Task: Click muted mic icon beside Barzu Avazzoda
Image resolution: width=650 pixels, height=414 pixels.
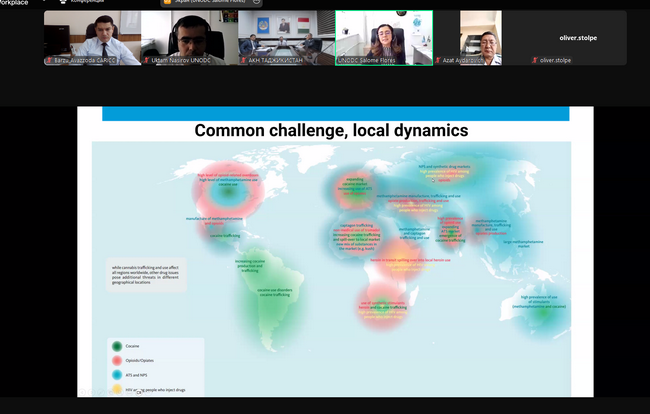Action: pos(49,61)
